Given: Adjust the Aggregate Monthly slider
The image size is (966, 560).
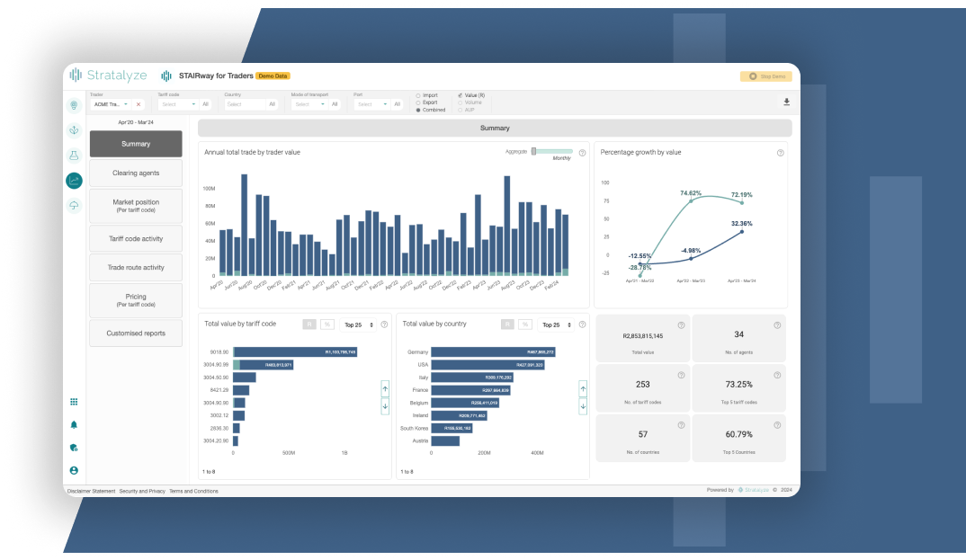Looking at the screenshot, I should (534, 151).
